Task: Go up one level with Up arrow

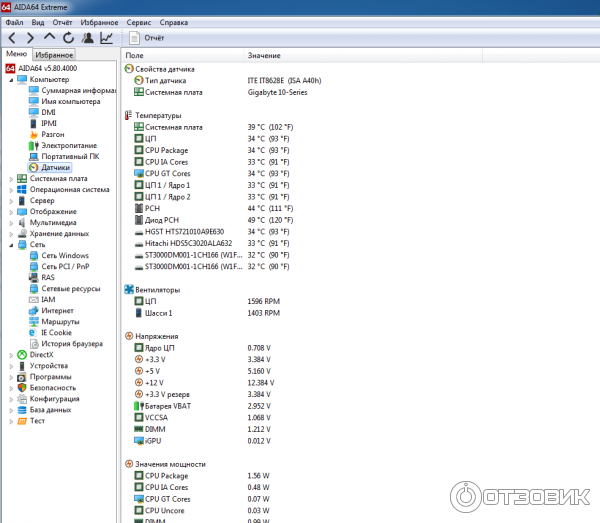Action: pyautogui.click(x=49, y=37)
